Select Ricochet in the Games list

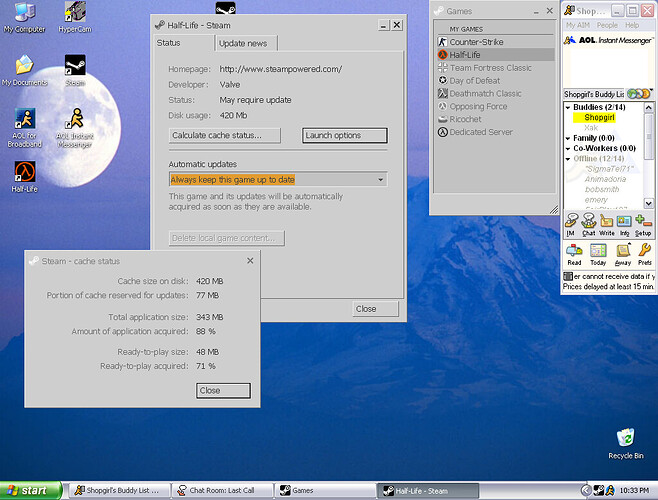point(495,119)
